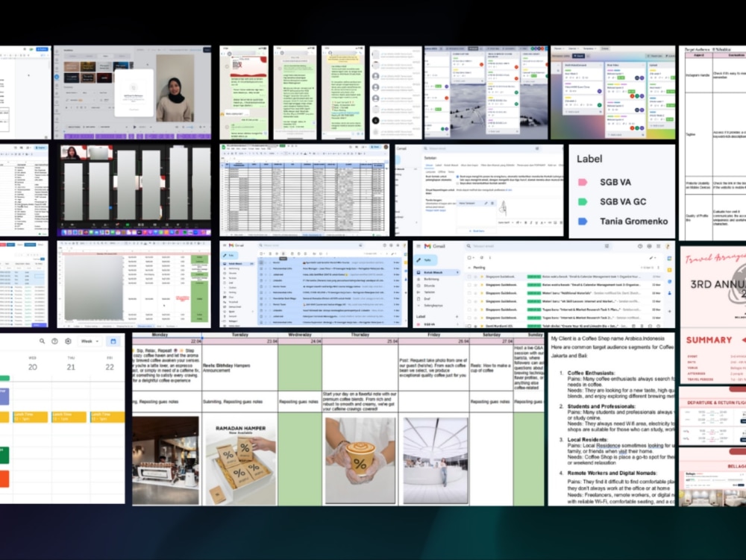
Task: Open Google apps grid in Gmail Penting window
Action: point(659,246)
